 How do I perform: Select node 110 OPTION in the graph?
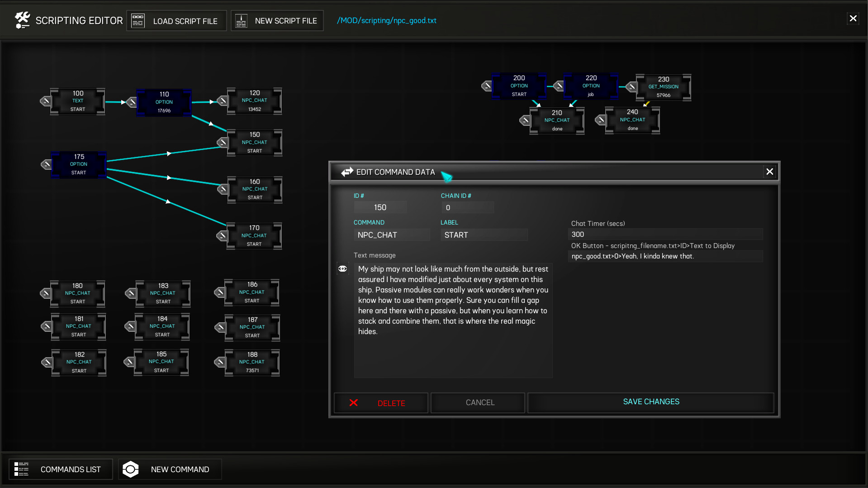[x=164, y=102]
